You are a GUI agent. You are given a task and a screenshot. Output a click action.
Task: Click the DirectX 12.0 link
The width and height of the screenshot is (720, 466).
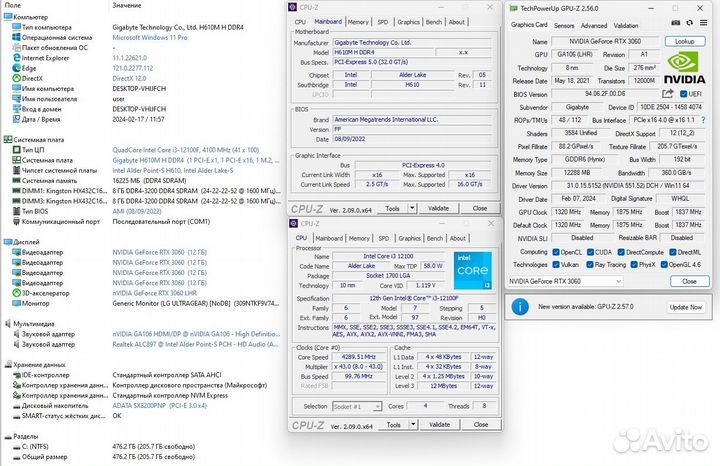coord(129,79)
